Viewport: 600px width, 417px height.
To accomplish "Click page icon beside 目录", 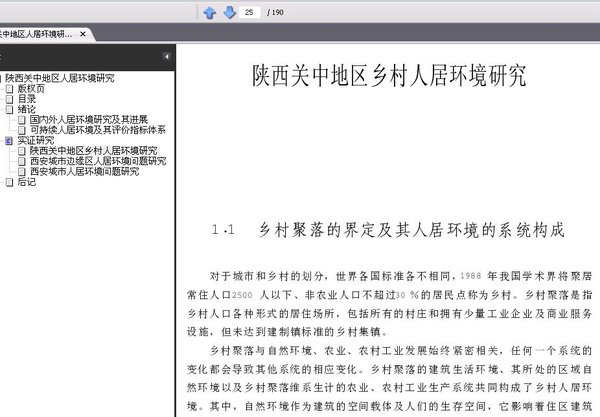I will tap(9, 99).
